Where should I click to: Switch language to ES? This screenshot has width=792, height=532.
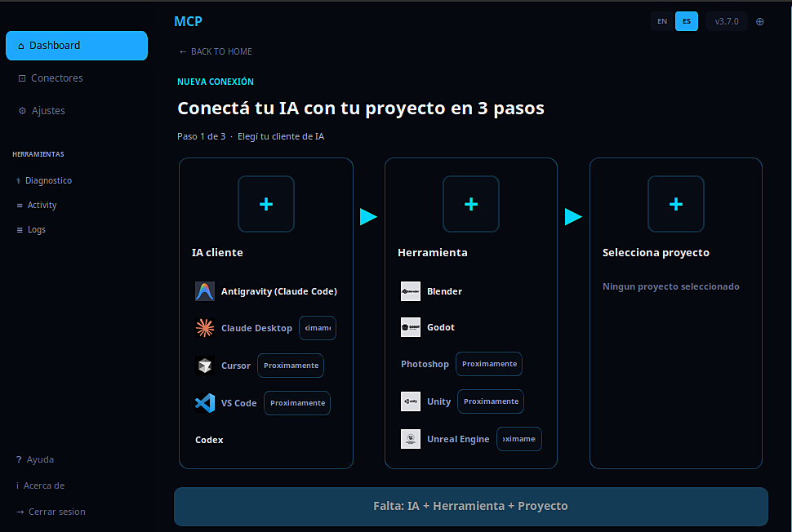(x=687, y=21)
